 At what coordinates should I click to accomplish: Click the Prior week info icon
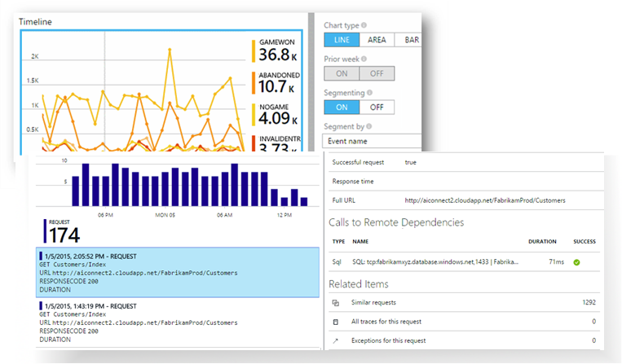click(364, 59)
